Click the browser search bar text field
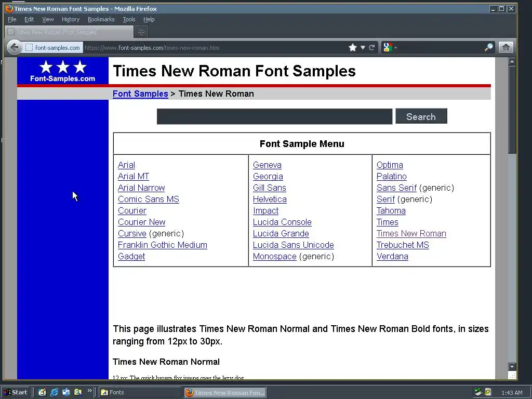The height and width of the screenshot is (399, 532). pos(441,47)
